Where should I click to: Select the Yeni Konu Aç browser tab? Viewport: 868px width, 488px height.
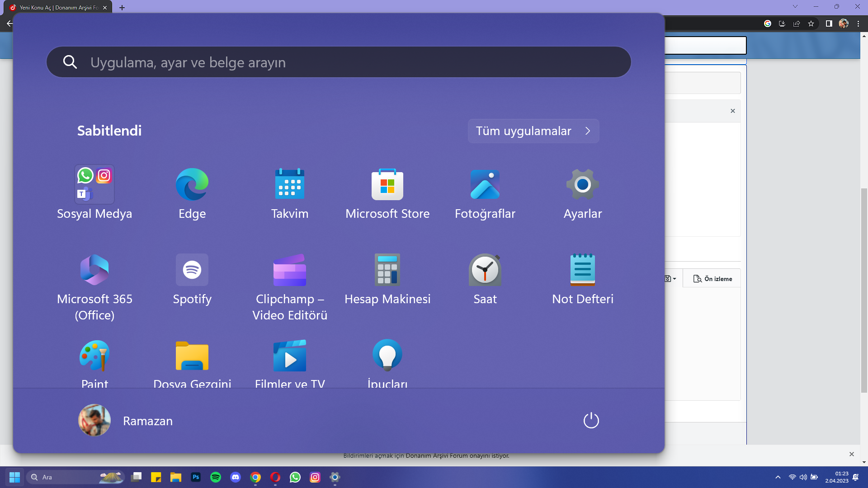59,8
